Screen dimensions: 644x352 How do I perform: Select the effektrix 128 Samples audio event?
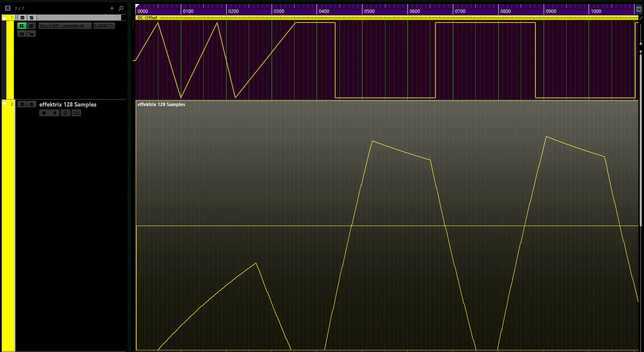click(x=387, y=225)
